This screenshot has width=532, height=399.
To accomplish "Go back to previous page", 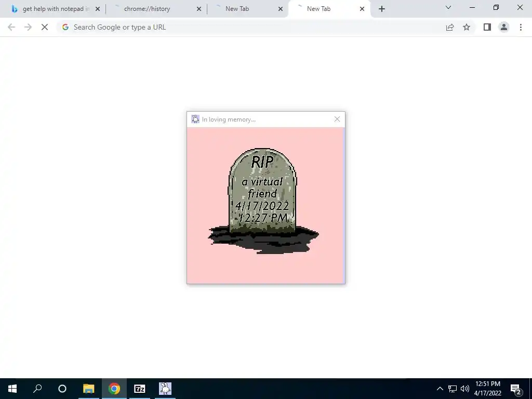I will (11, 27).
